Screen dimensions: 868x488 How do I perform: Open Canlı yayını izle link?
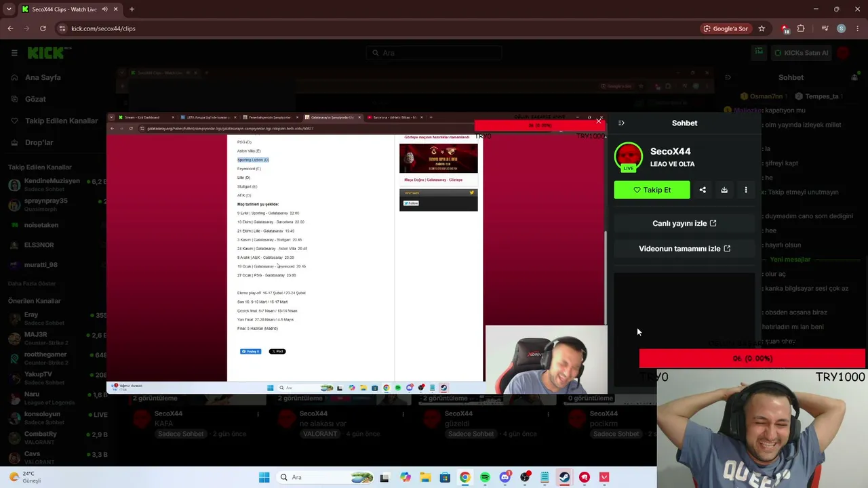click(684, 223)
